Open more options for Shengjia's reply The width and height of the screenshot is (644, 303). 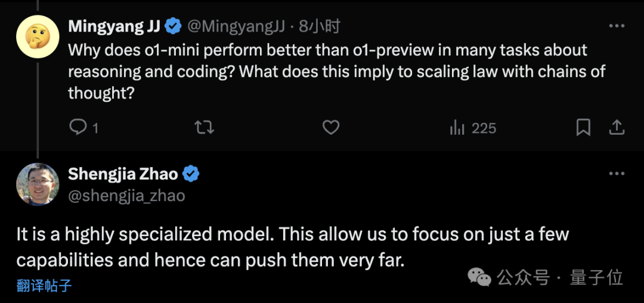[x=617, y=174]
